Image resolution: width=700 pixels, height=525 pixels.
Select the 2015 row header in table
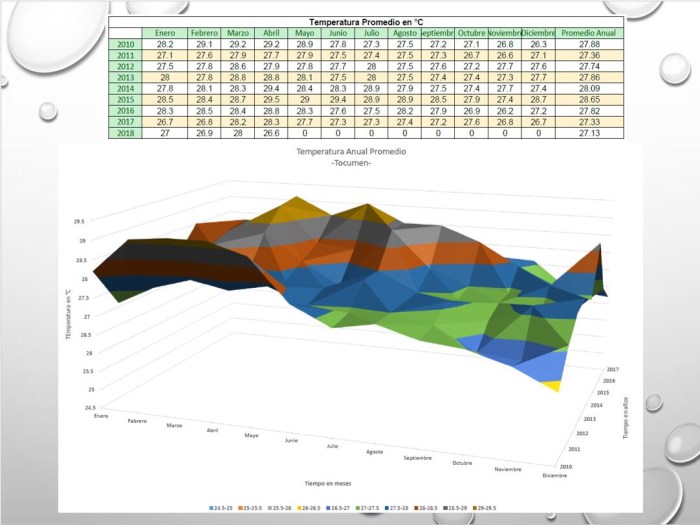click(126, 99)
